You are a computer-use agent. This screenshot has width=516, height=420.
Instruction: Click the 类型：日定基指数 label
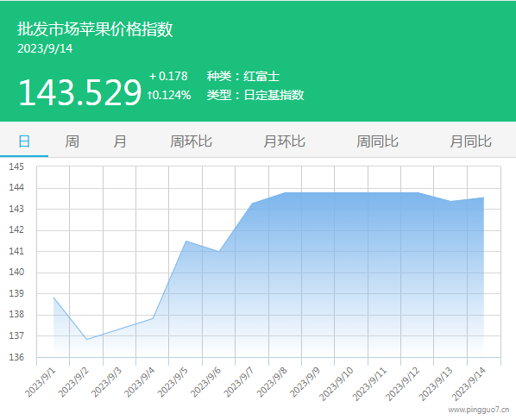(x=255, y=95)
